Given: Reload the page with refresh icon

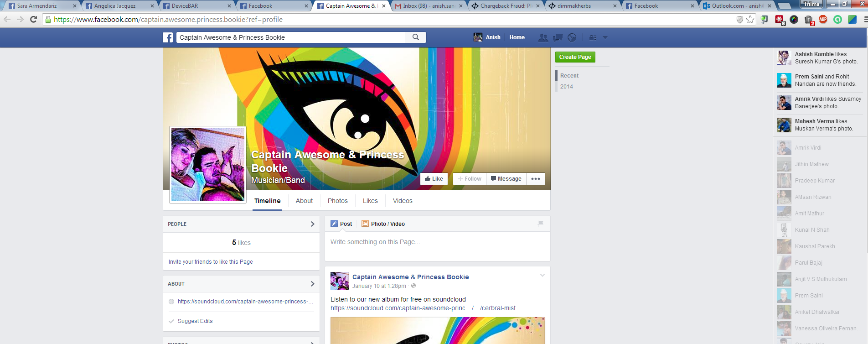Looking at the screenshot, I should pos(33,19).
